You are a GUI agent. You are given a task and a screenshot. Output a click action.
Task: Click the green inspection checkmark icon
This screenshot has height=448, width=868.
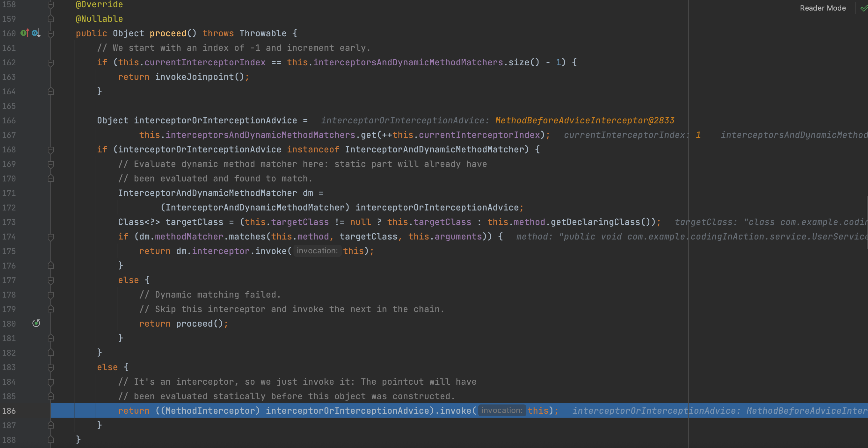[863, 8]
